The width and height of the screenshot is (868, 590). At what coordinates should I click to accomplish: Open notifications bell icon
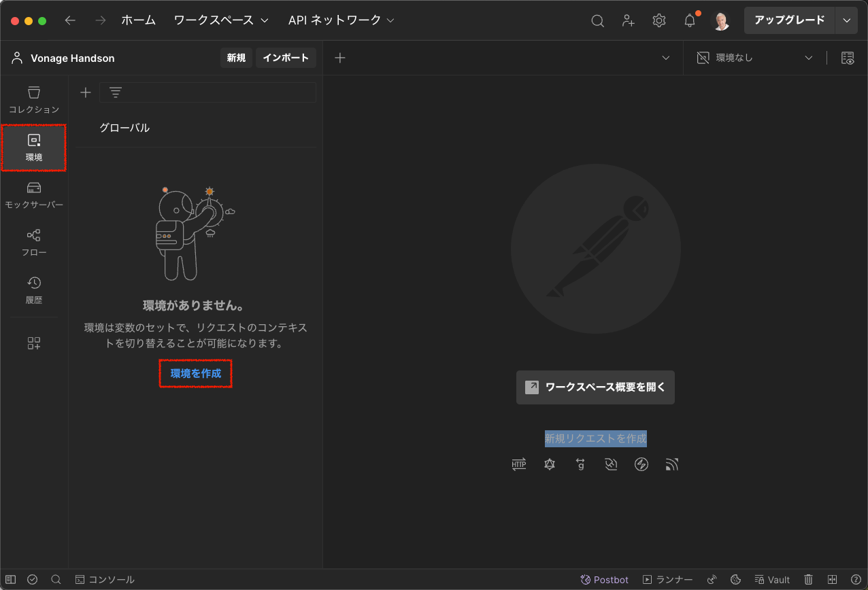[690, 20]
